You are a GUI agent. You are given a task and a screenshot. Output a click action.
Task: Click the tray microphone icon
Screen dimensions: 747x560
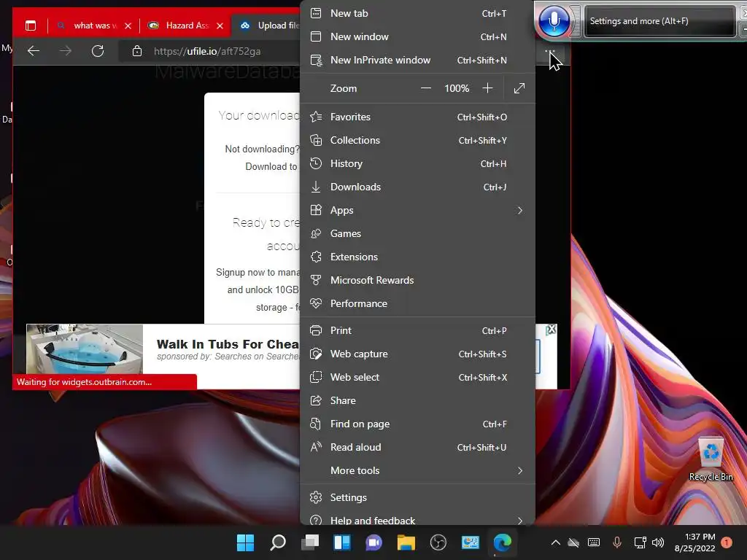pyautogui.click(x=617, y=542)
